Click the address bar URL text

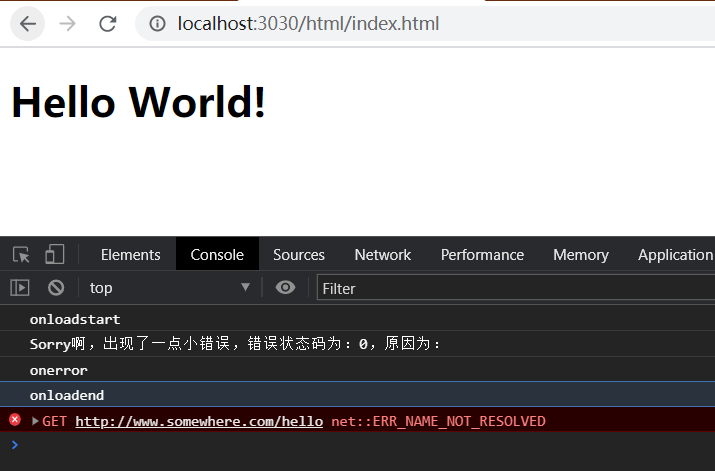pos(308,24)
